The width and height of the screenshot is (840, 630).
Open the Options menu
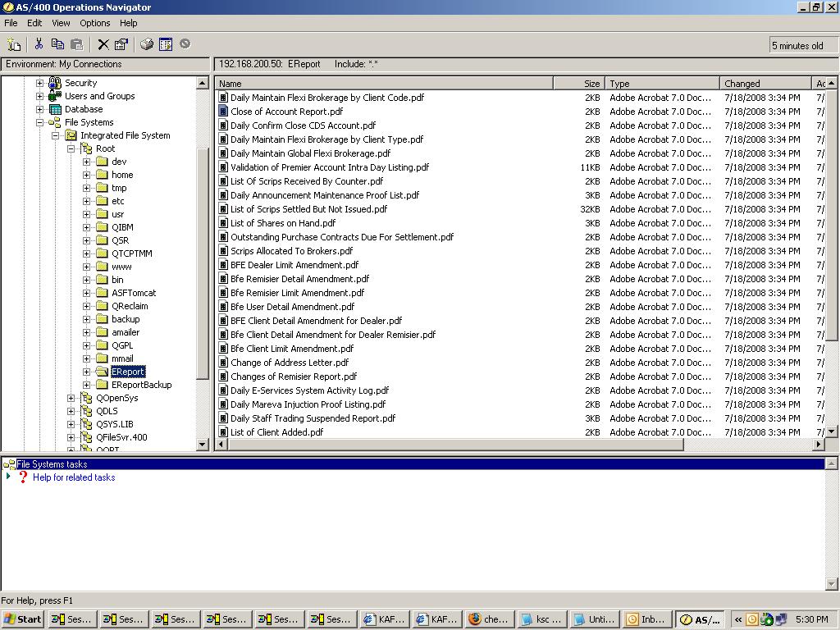pos(95,23)
